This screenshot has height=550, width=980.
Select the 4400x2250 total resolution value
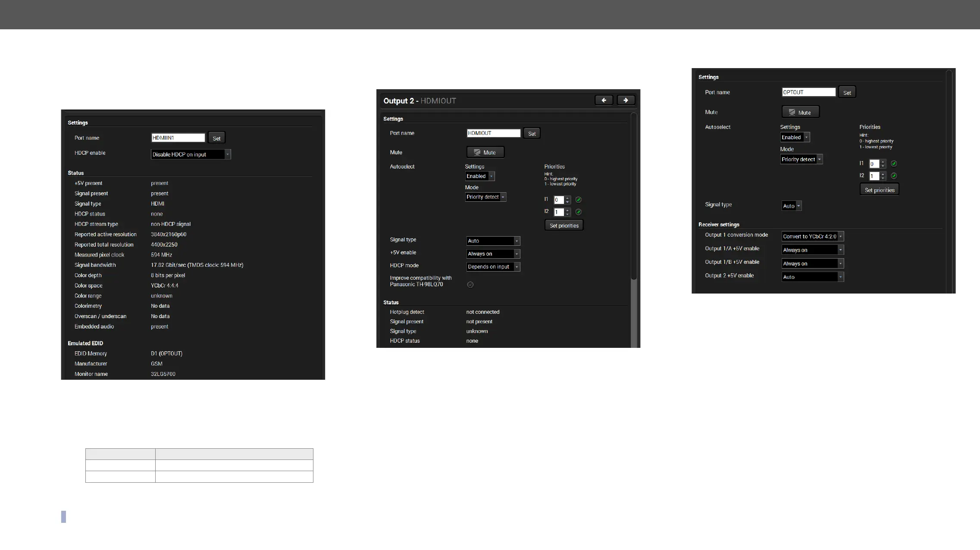(164, 245)
